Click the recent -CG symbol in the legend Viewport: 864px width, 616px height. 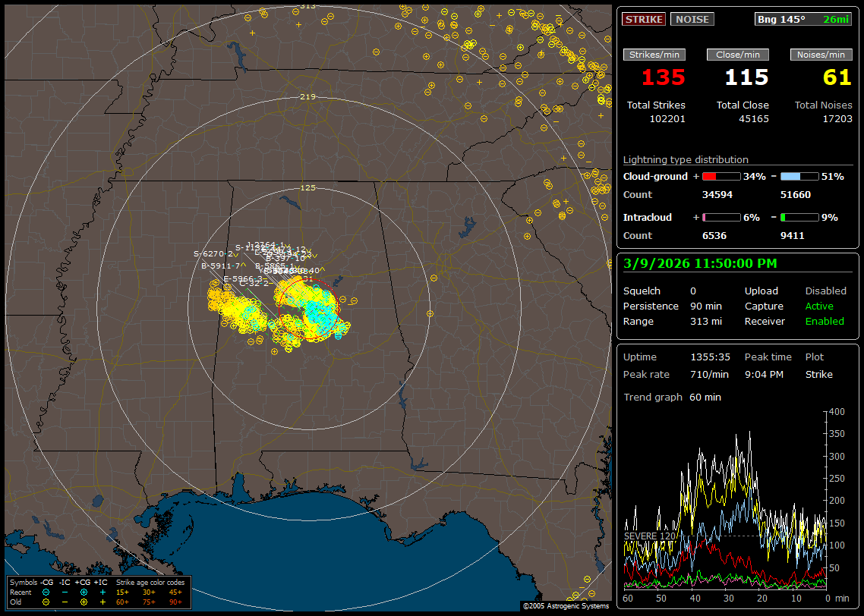tap(46, 592)
